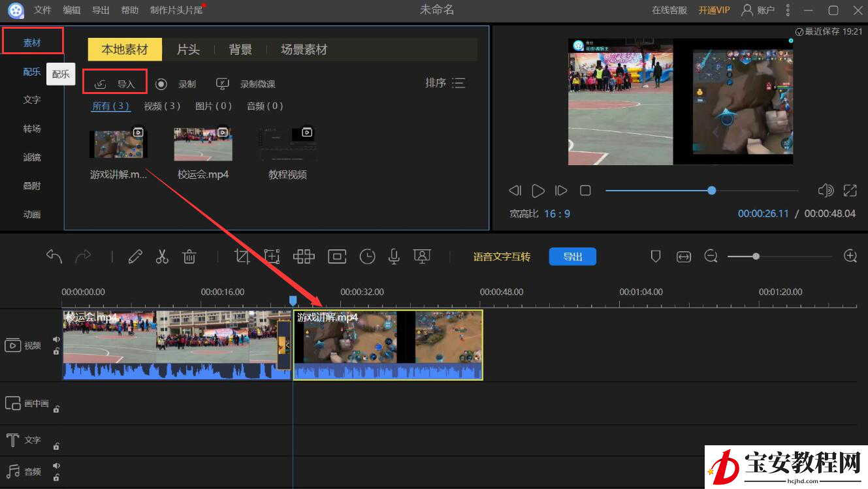This screenshot has width=868, height=489.
Task: Open the 制作片头片尾 menu item
Action: pos(176,10)
